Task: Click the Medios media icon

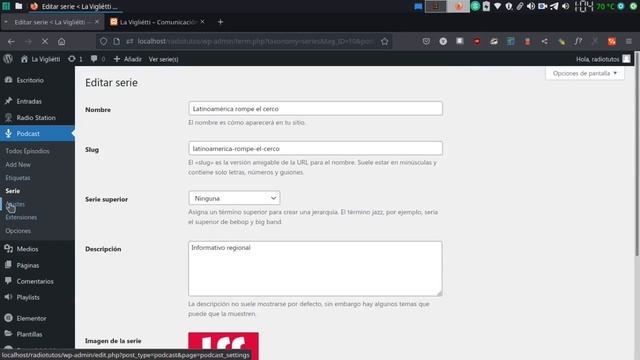Action: click(8, 249)
